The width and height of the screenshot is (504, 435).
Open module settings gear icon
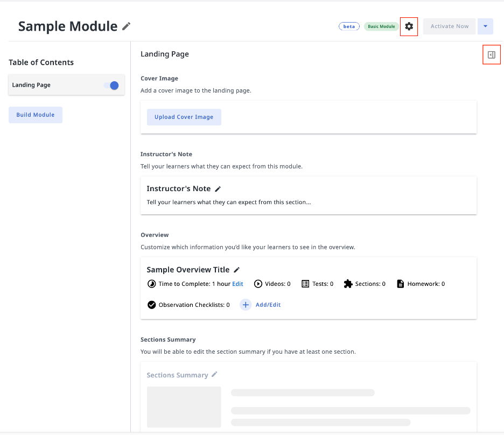pyautogui.click(x=409, y=26)
